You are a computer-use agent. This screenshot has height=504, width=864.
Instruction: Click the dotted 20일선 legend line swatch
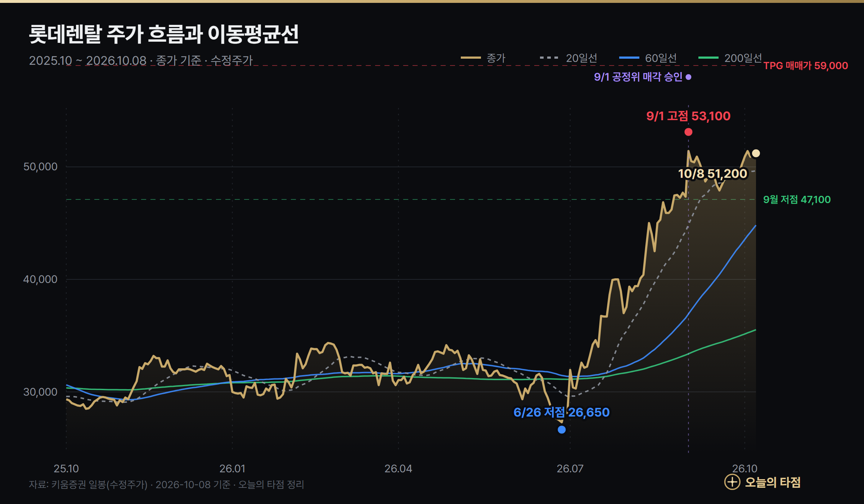click(550, 58)
